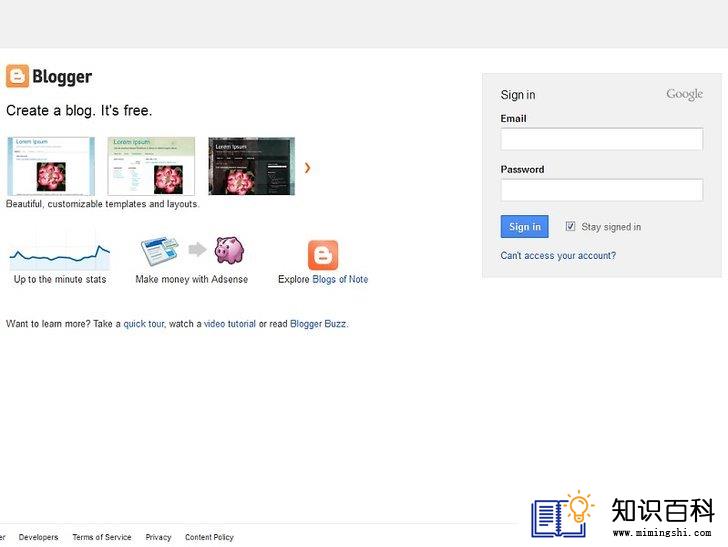Focus the Password input field
This screenshot has width=728, height=547.
tap(602, 190)
